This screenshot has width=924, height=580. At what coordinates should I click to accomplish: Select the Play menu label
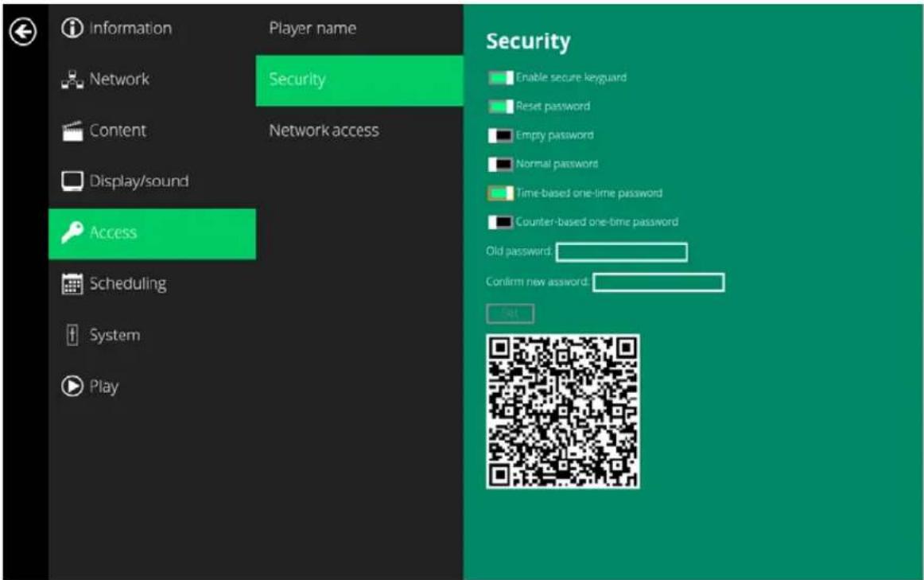pos(103,387)
